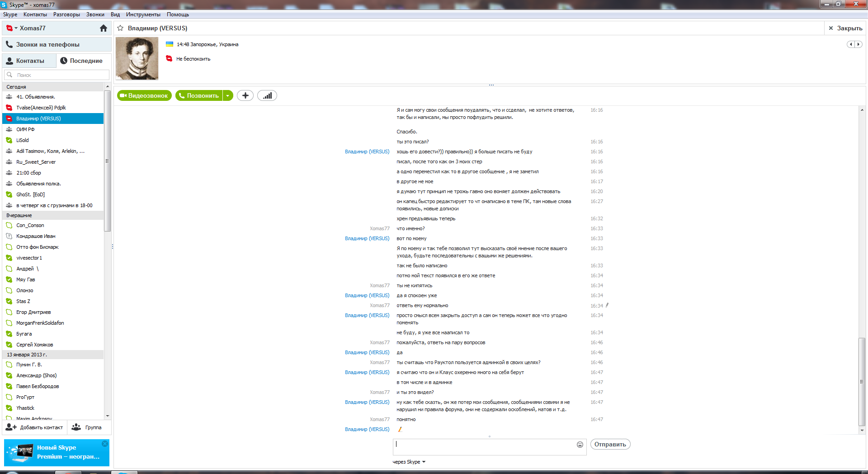This screenshot has height=474, width=868.
Task: Click the edited pencil icon on 16:34 message
Action: pyautogui.click(x=607, y=305)
